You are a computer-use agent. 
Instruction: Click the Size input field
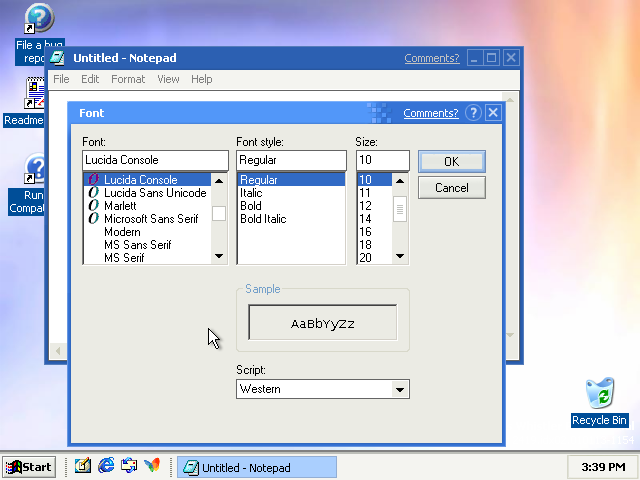[382, 160]
